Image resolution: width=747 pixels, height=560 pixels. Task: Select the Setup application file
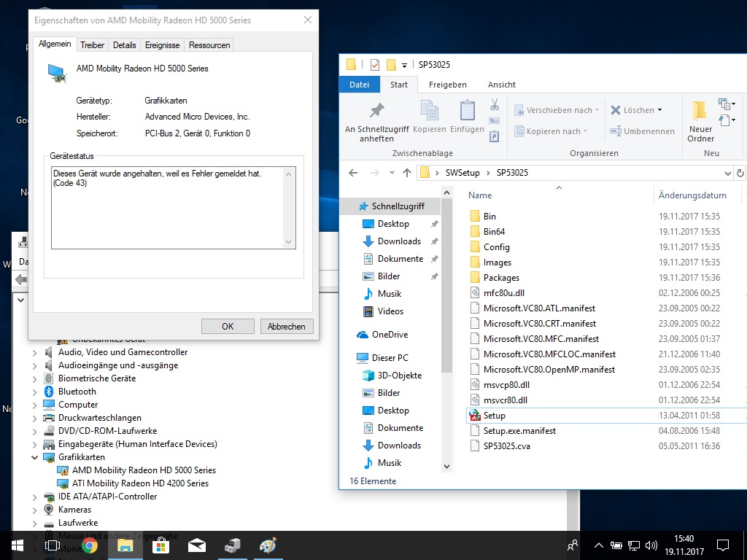[494, 415]
